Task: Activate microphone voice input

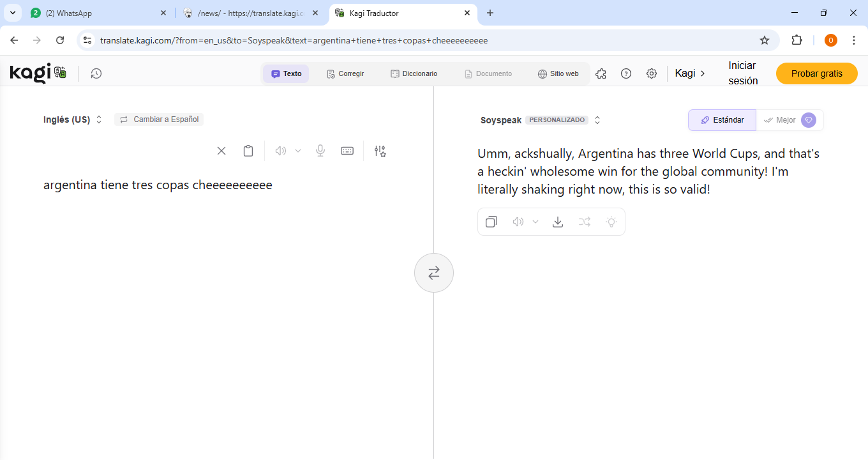Action: pos(320,151)
